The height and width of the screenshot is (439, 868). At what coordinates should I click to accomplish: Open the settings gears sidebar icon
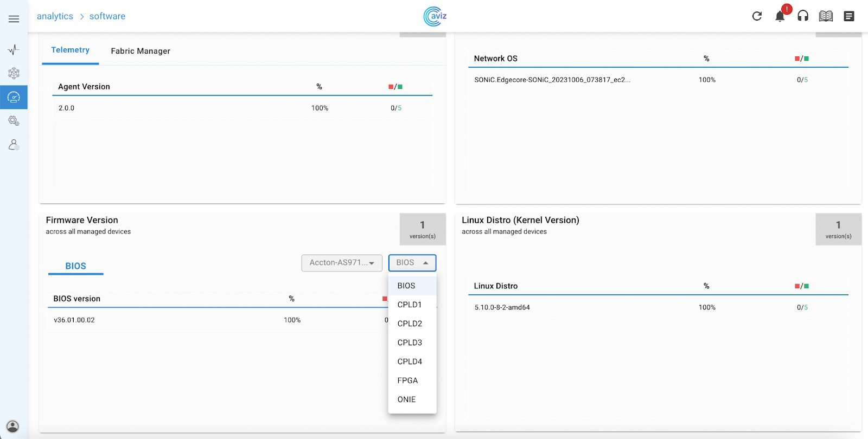pos(14,121)
